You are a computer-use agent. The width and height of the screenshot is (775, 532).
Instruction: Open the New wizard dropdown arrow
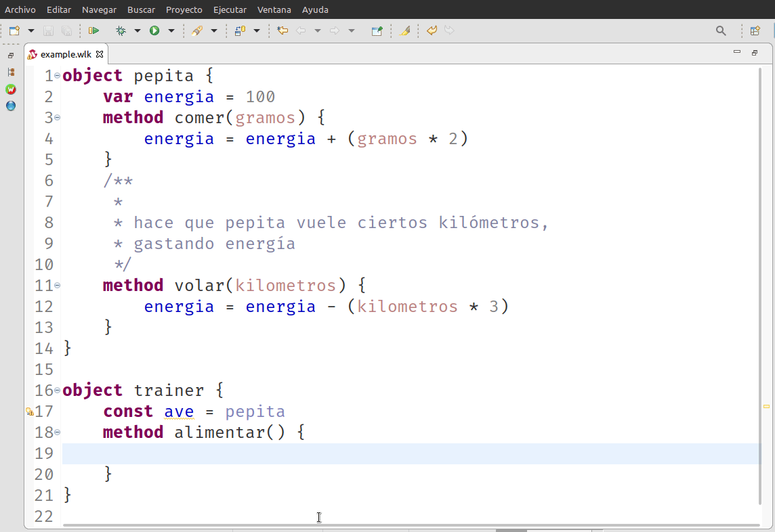pyautogui.click(x=31, y=30)
